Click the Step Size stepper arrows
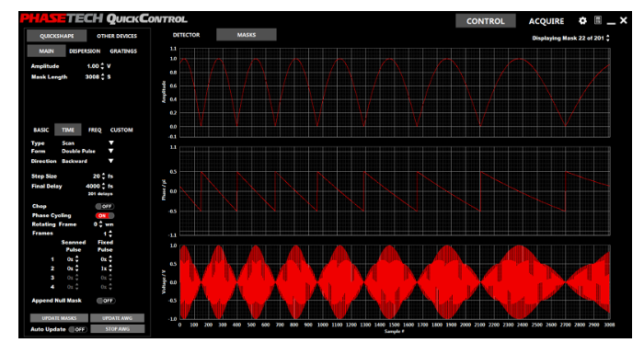644x354 pixels. coord(103,177)
